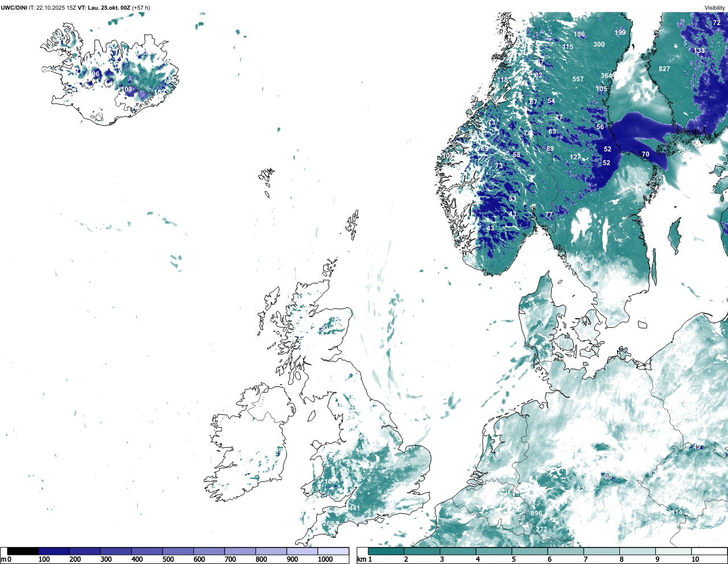Click the 'IT: 22.10.2025 15Z' init time
The height and width of the screenshot is (564, 728).
coord(52,7)
